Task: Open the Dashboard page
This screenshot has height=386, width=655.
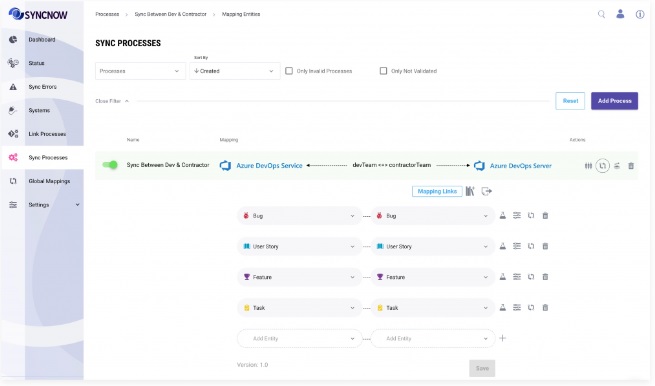Action: coord(42,40)
